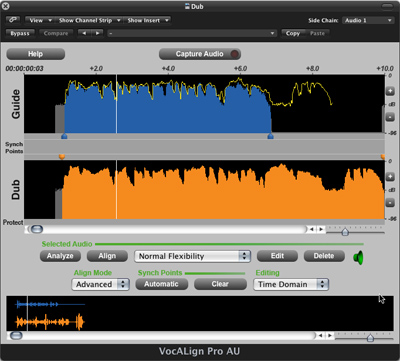Click the red record indicator on Capture Audio
Image resolution: width=400 pixels, height=361 pixels.
pos(235,54)
